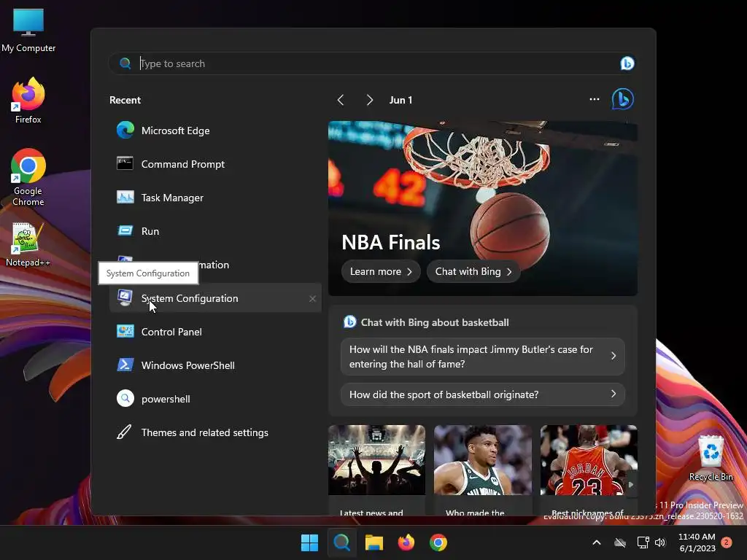This screenshot has width=747, height=560.
Task: Open Google Chrome from the taskbar
Action: (438, 542)
